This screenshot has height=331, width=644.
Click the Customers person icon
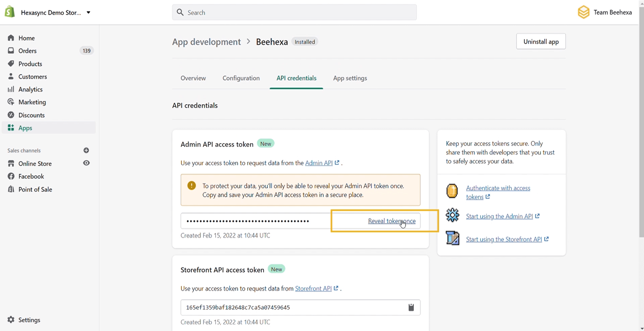click(11, 76)
